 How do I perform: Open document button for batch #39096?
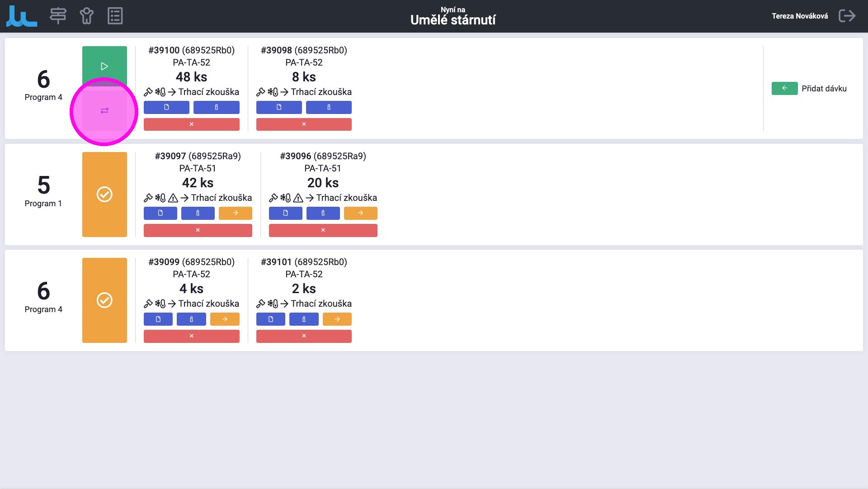point(285,213)
